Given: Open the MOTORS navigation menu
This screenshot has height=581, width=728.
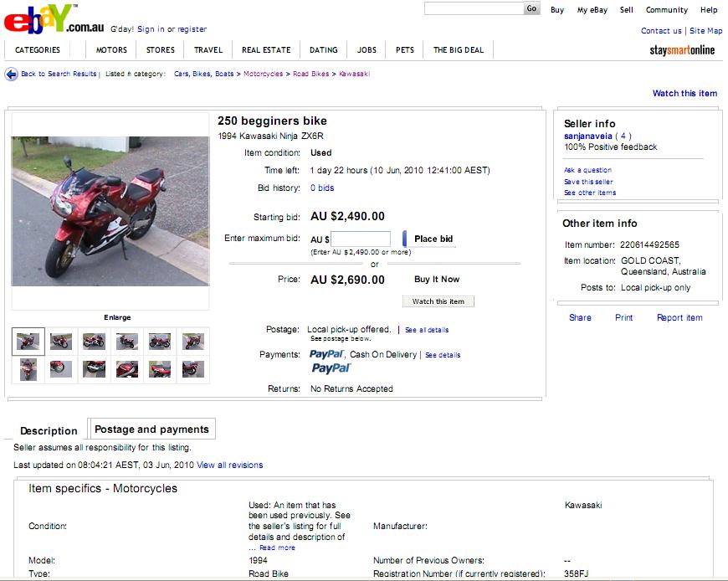Looking at the screenshot, I should tap(111, 50).
